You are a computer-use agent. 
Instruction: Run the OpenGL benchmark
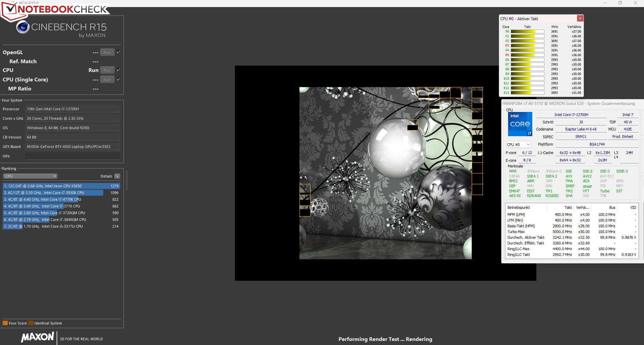(107, 52)
